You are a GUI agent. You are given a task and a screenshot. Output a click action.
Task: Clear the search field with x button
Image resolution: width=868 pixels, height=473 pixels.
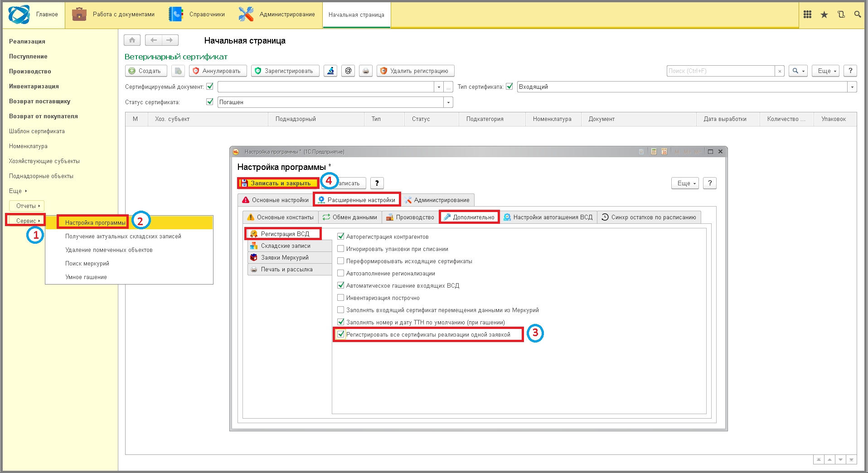(780, 71)
